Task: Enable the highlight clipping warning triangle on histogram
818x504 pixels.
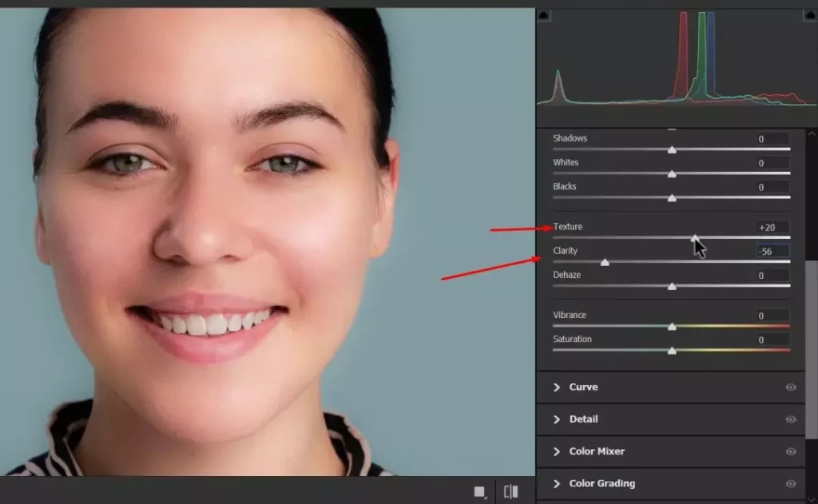Action: tap(809, 14)
